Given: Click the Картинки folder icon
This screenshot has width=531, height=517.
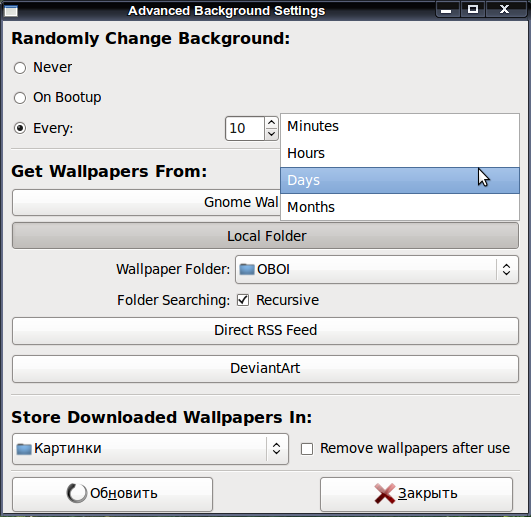Looking at the screenshot, I should pyautogui.click(x=24, y=449).
